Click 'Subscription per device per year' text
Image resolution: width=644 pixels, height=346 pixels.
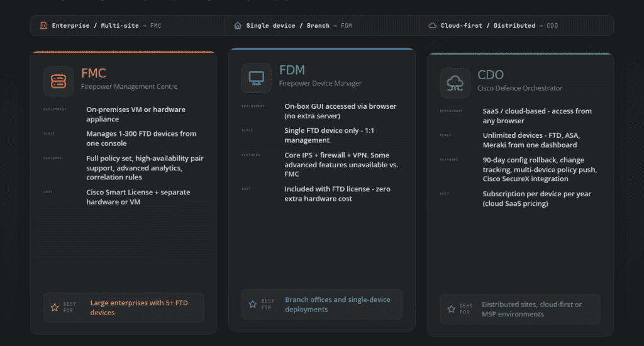pyautogui.click(x=537, y=194)
